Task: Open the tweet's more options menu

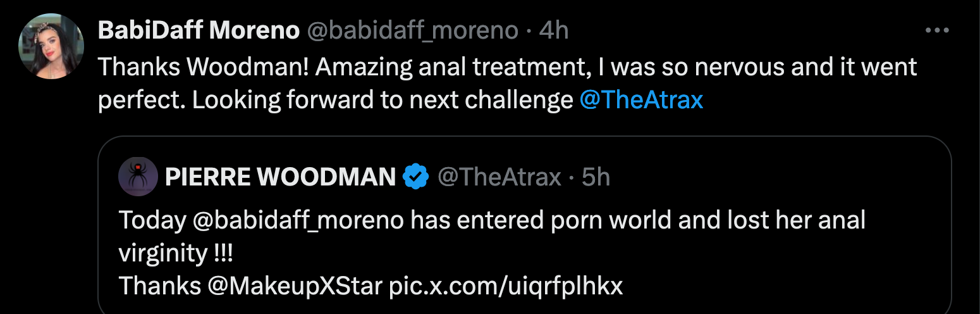Action: click(x=937, y=30)
